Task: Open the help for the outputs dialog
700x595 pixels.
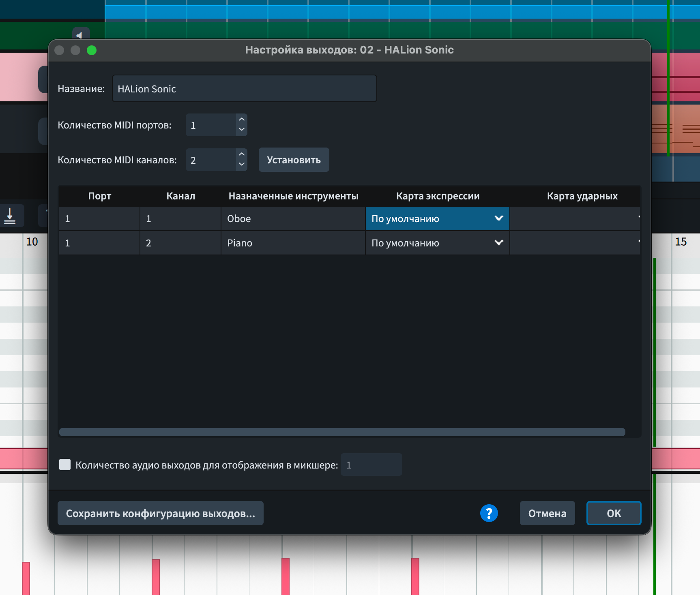Action: coord(489,513)
